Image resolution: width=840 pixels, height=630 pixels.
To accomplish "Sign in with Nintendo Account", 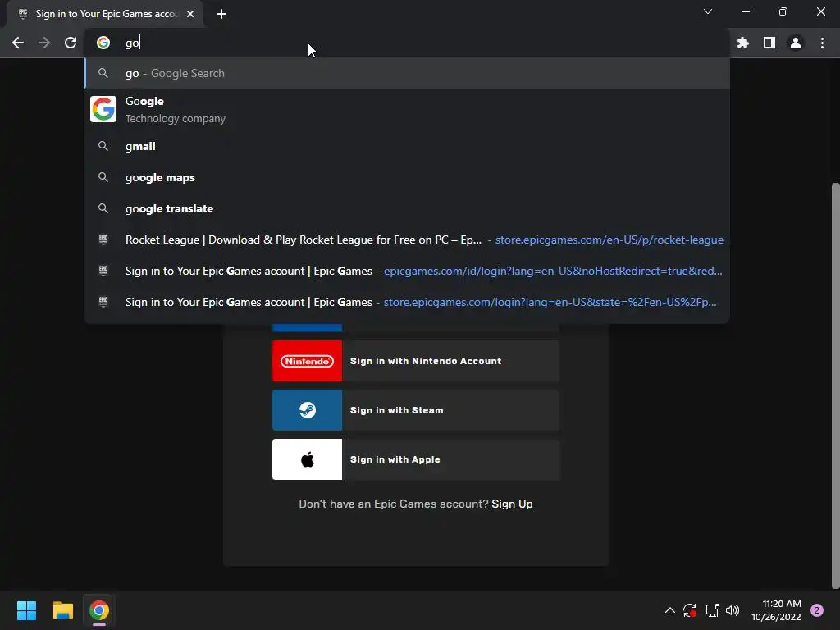I will click(x=416, y=361).
